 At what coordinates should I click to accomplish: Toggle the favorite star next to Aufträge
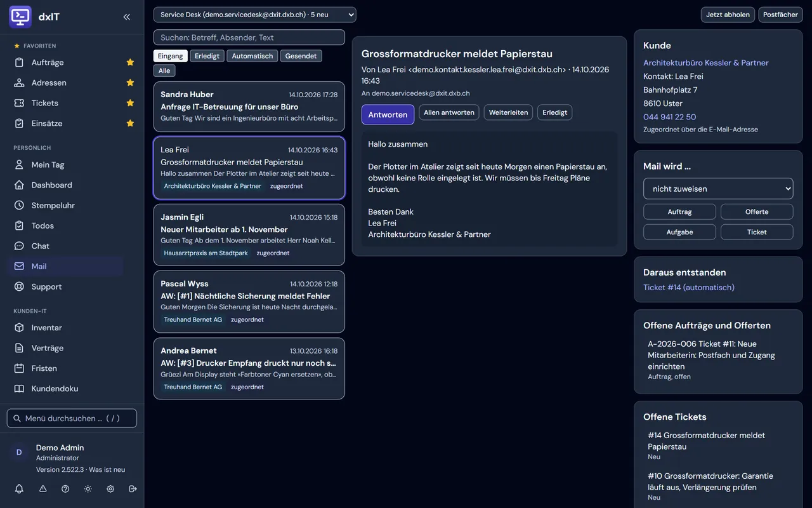tap(130, 62)
